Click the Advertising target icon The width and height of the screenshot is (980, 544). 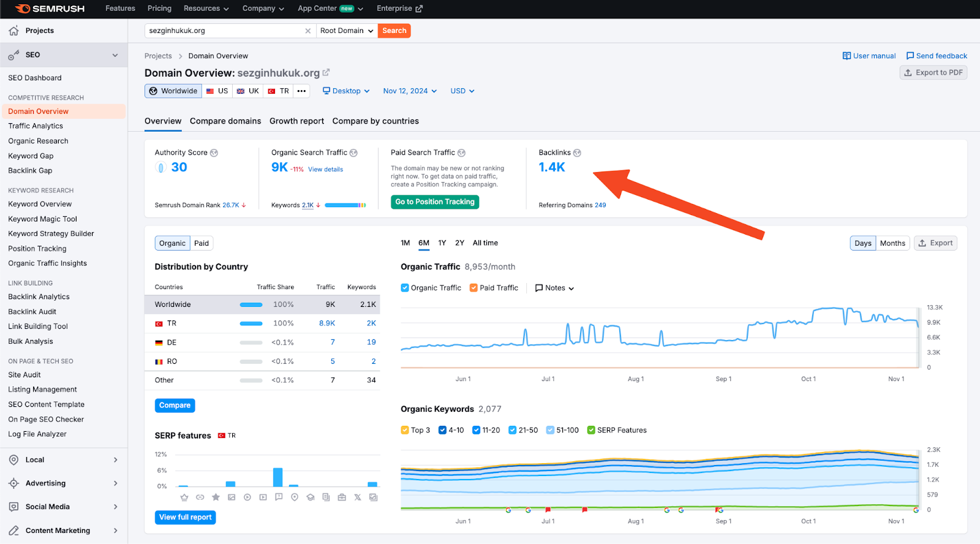[13, 483]
